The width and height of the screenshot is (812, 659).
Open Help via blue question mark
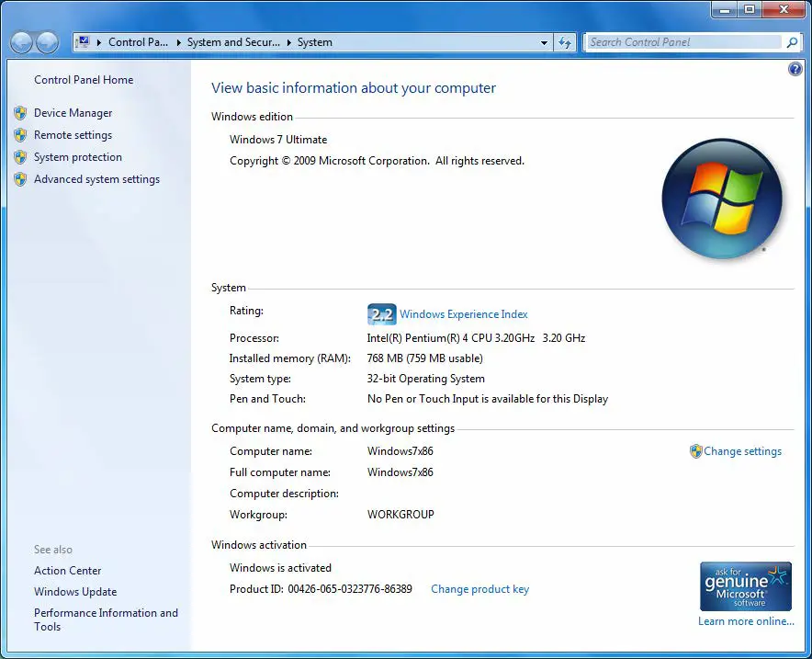tap(795, 68)
